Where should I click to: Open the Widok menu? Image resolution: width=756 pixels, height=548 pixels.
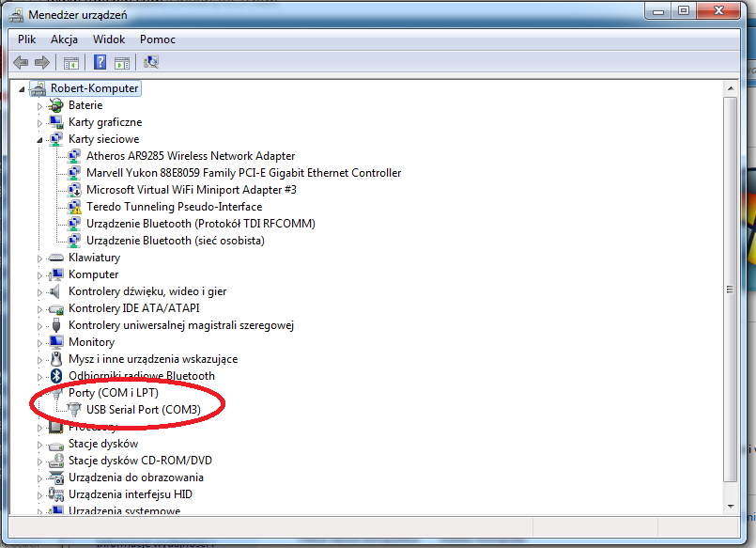coord(109,39)
